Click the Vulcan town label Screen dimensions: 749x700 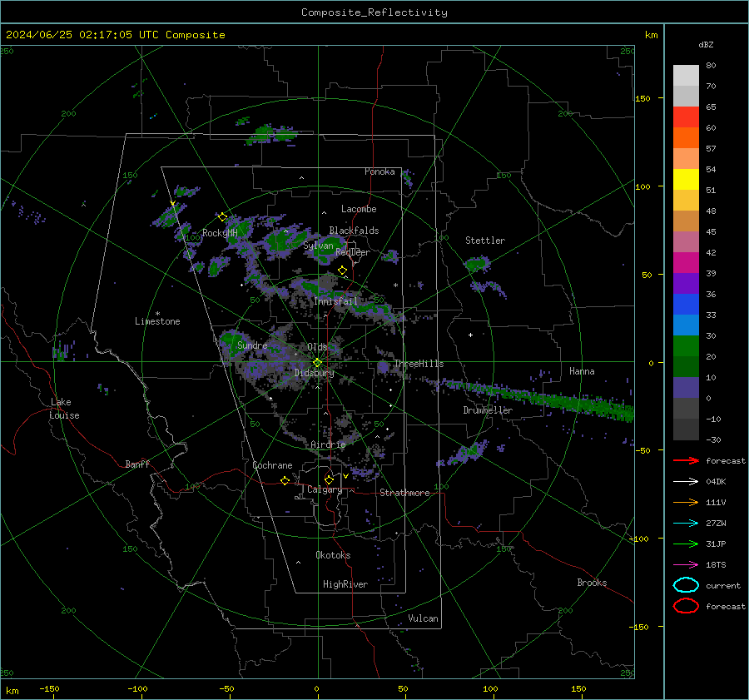coord(423,618)
